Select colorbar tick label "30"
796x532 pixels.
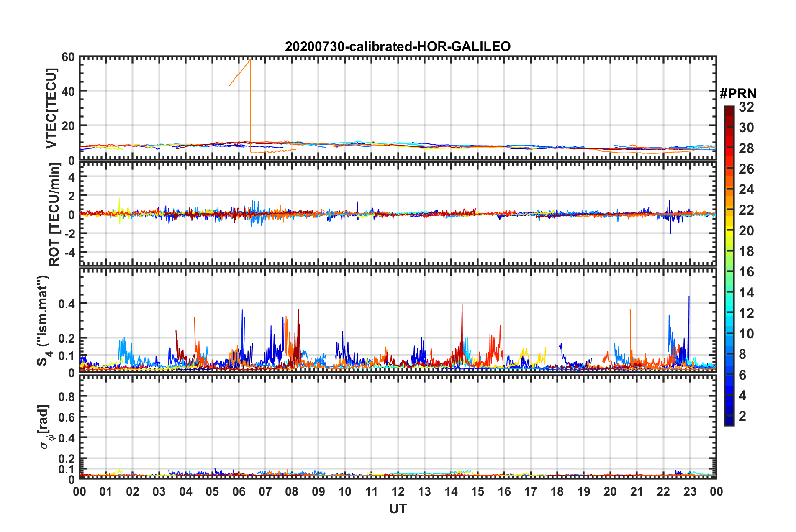[x=746, y=128]
